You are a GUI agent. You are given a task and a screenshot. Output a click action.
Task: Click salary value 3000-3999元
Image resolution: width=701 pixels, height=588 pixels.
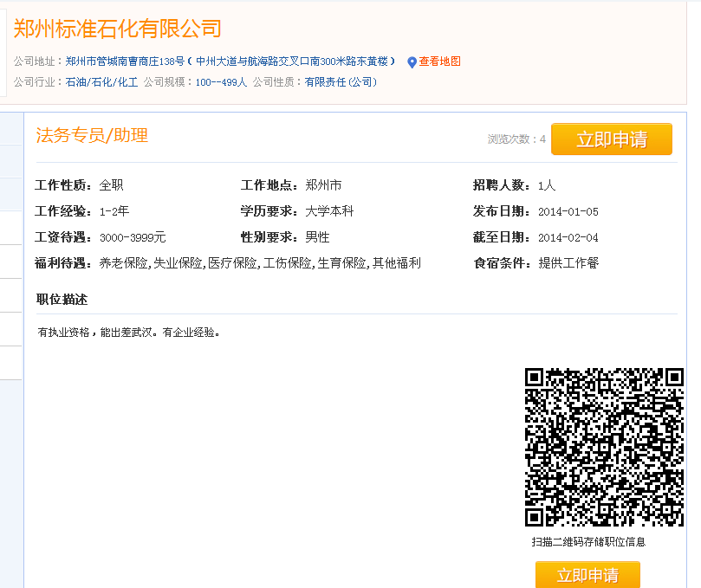[x=133, y=237]
